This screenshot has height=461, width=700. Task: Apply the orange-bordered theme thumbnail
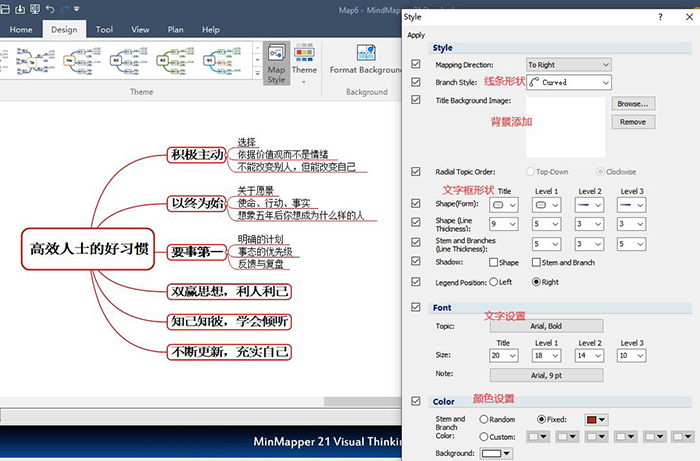click(x=82, y=60)
